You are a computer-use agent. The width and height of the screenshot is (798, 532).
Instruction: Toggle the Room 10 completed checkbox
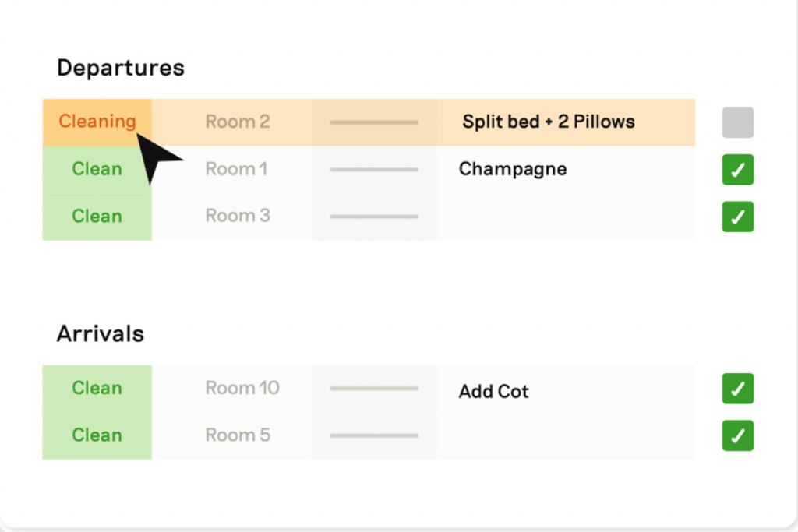[x=737, y=389]
